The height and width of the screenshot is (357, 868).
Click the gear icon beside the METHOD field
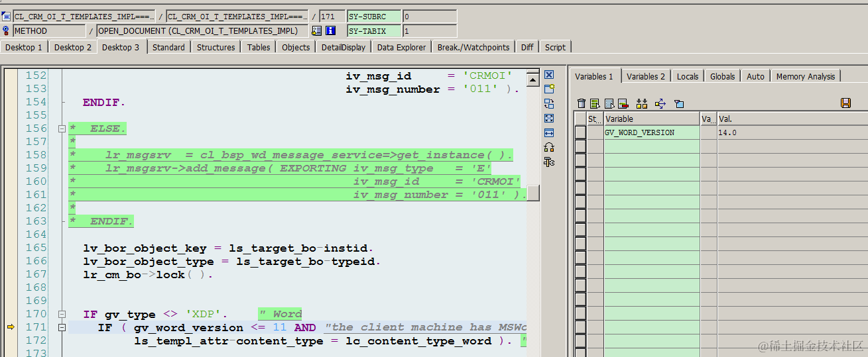pyautogui.click(x=6, y=30)
